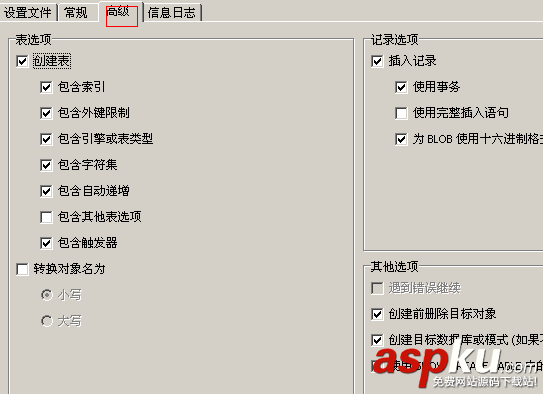Screen dimensions: 543x394
Task: Enable 使用完整插入语句 checkbox
Action: 401,113
